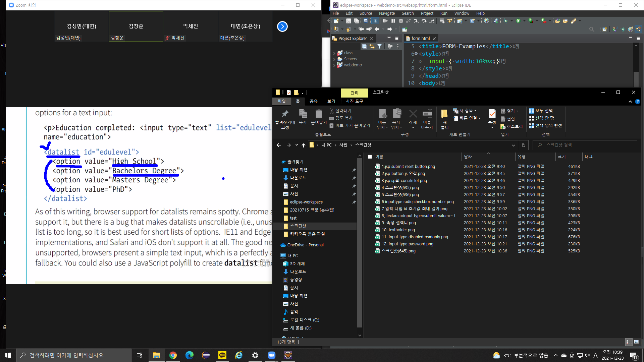Click the Project Explorer filter funnel icon

pos(379,46)
